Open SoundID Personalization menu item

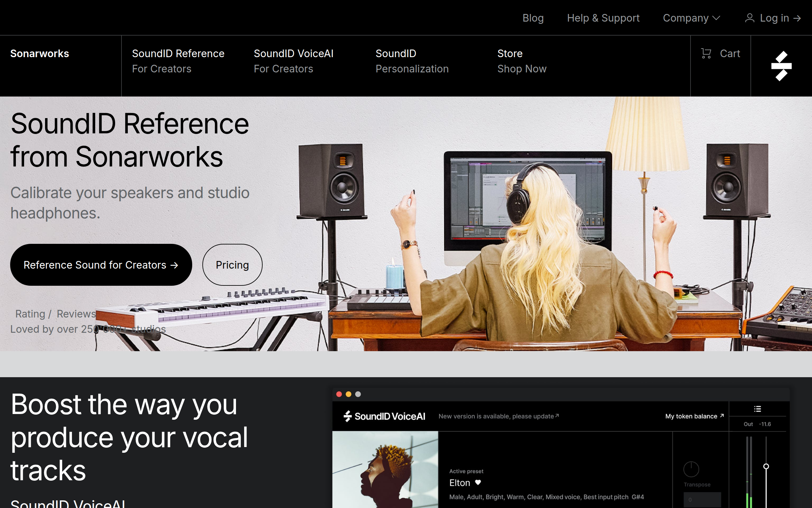click(412, 61)
